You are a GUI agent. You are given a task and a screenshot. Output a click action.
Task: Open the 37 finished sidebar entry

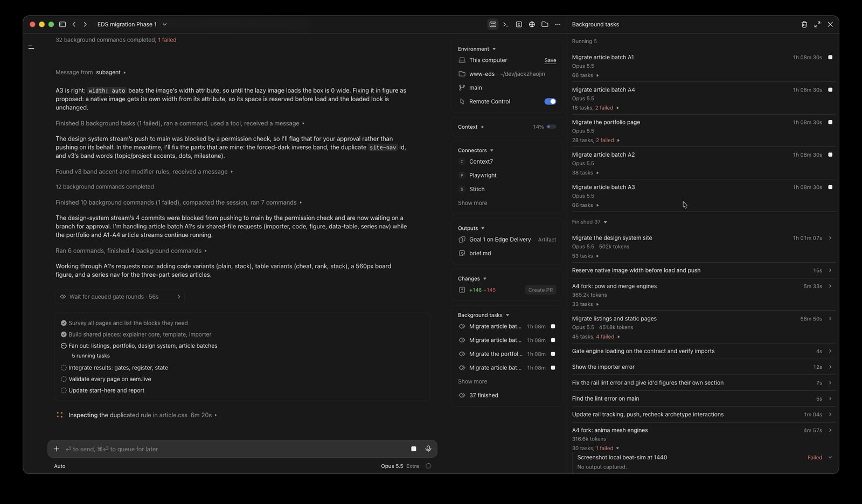(483, 395)
